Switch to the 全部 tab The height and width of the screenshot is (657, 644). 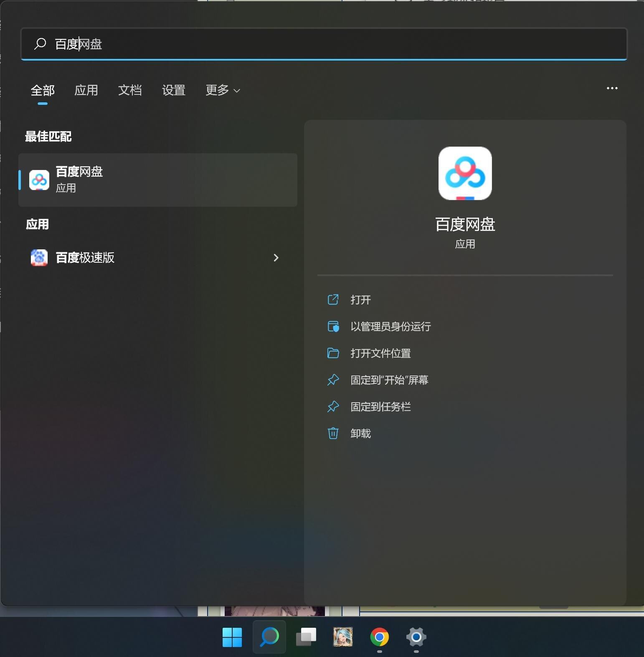43,90
